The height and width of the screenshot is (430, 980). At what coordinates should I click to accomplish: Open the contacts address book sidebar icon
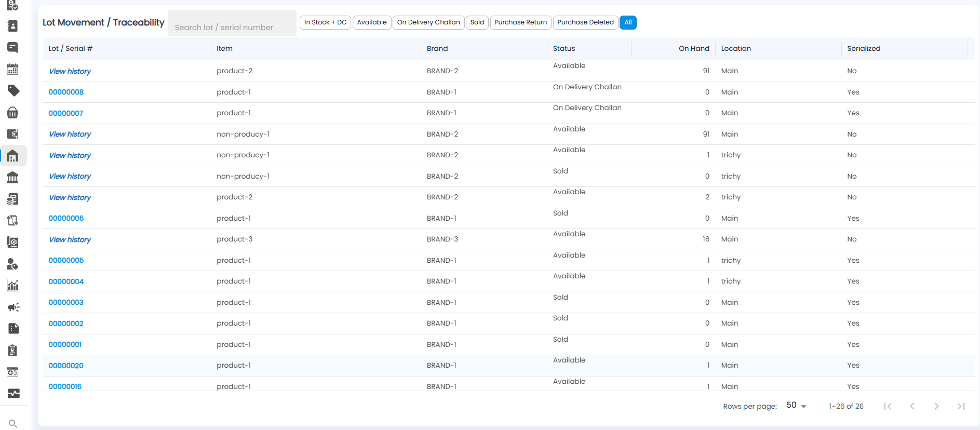click(13, 26)
